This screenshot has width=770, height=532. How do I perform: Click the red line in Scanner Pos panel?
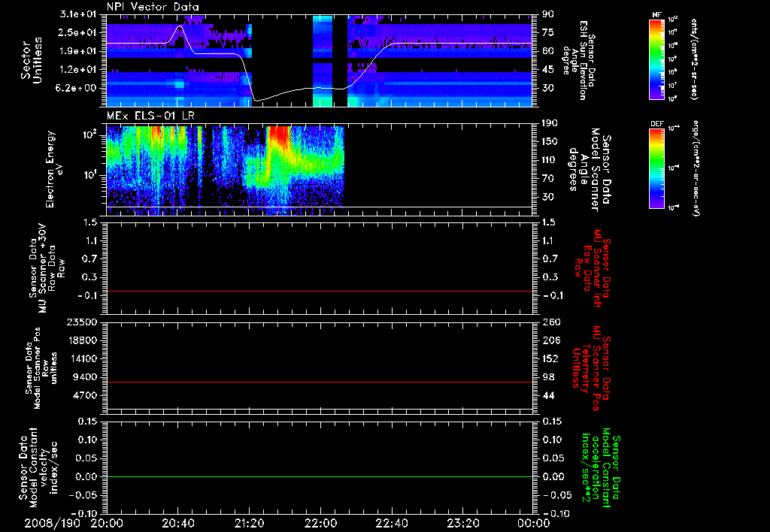point(320,382)
